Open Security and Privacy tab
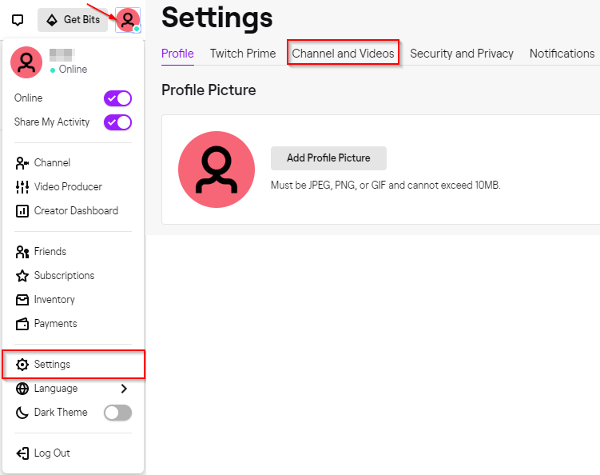 click(462, 54)
